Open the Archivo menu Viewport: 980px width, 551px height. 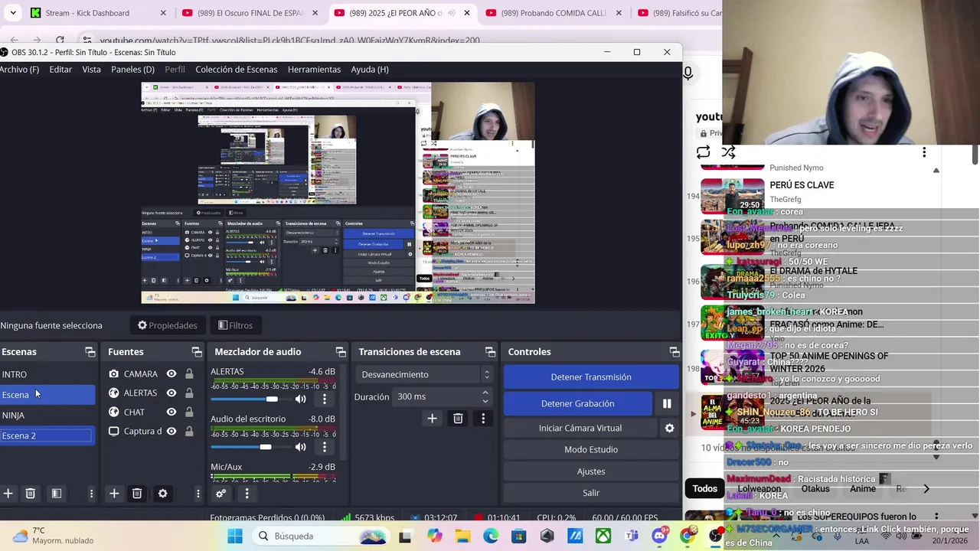(x=19, y=69)
